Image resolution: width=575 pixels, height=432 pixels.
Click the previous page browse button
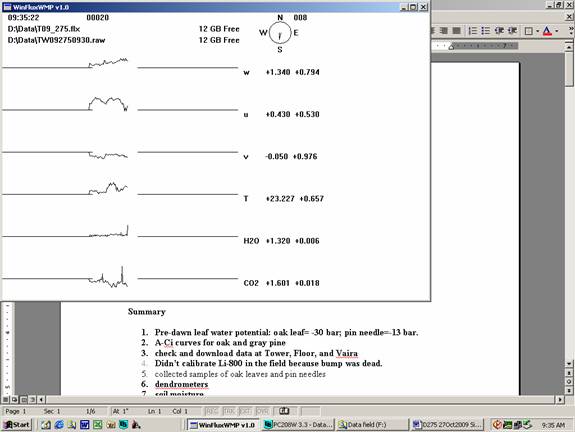click(569, 373)
